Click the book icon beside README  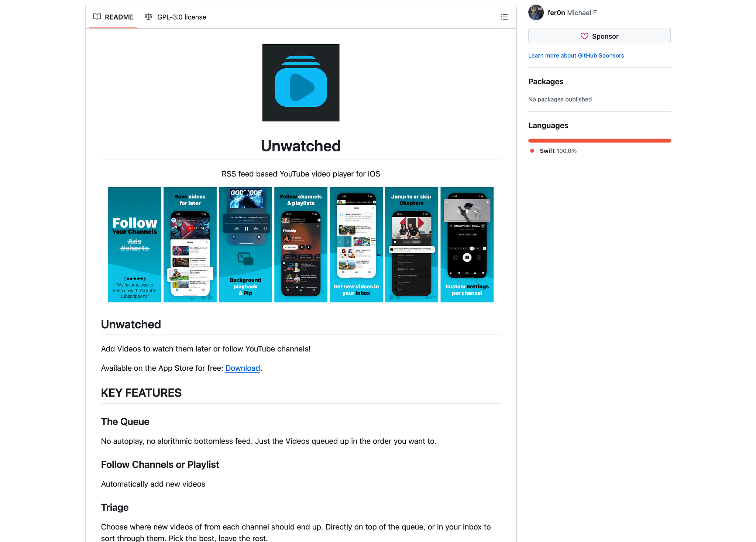point(97,17)
